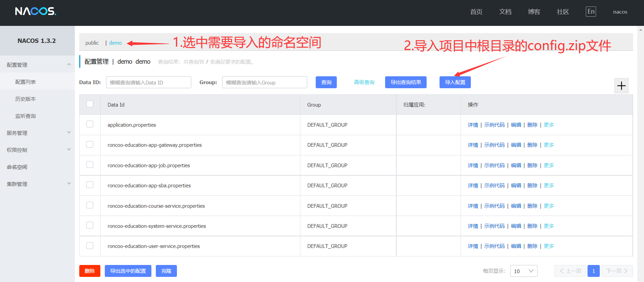Open 更多 menu for application.properties
Viewport: 644px width, 282px height.
click(549, 125)
